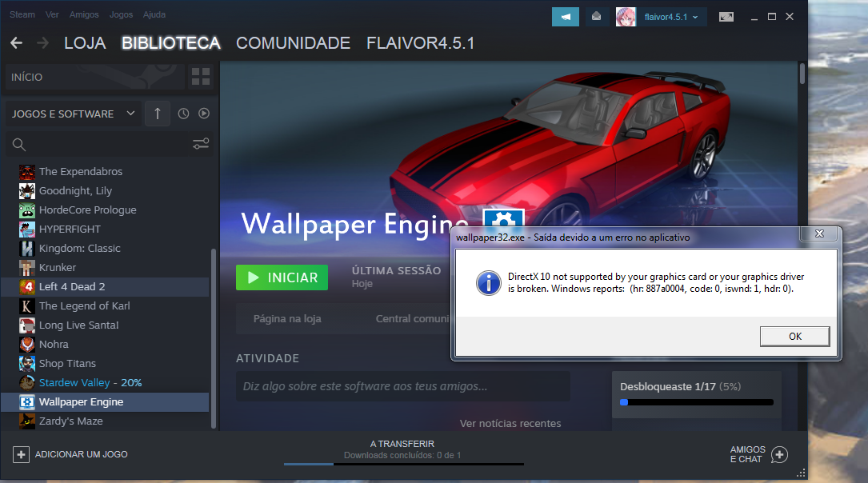Select Wallpaper Engine in game list
The width and height of the screenshot is (868, 483).
[x=105, y=402]
